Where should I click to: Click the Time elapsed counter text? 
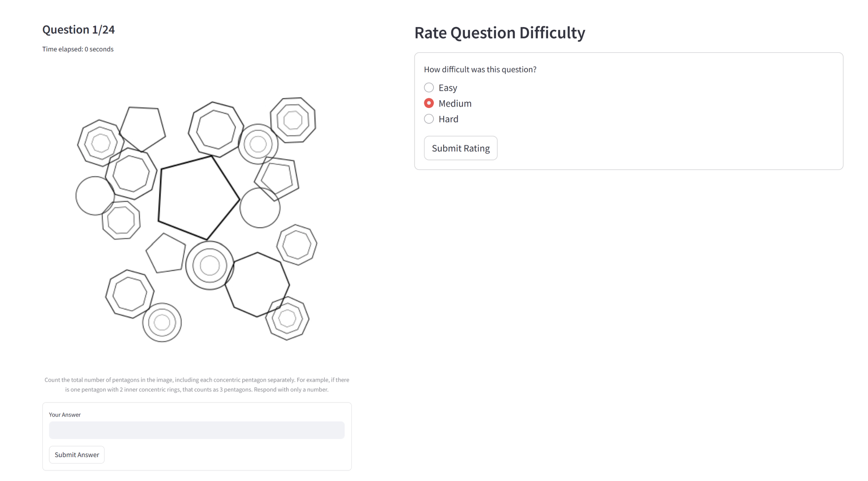(x=78, y=49)
